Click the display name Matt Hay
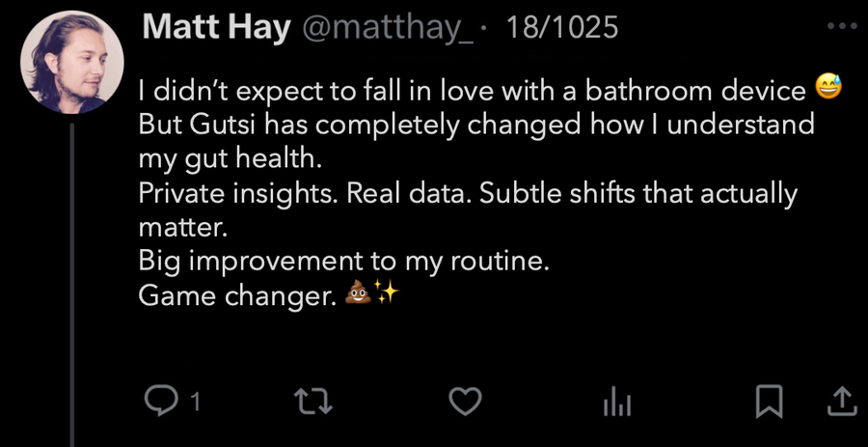The height and width of the screenshot is (447, 868). (216, 27)
